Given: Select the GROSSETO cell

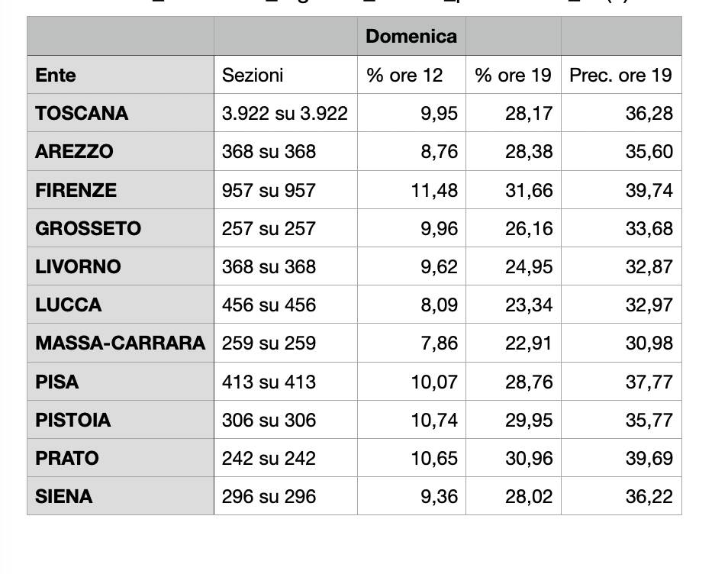Looking at the screenshot, I should pos(88,228).
